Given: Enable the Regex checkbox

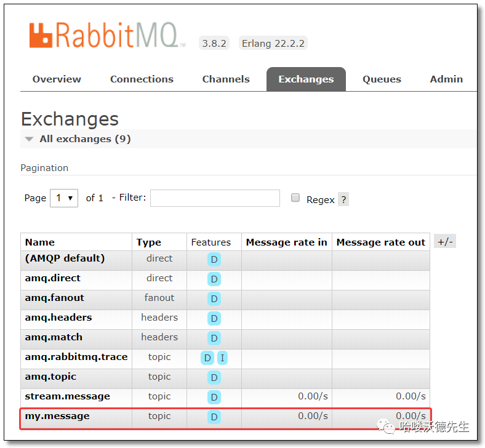Looking at the screenshot, I should pyautogui.click(x=295, y=198).
